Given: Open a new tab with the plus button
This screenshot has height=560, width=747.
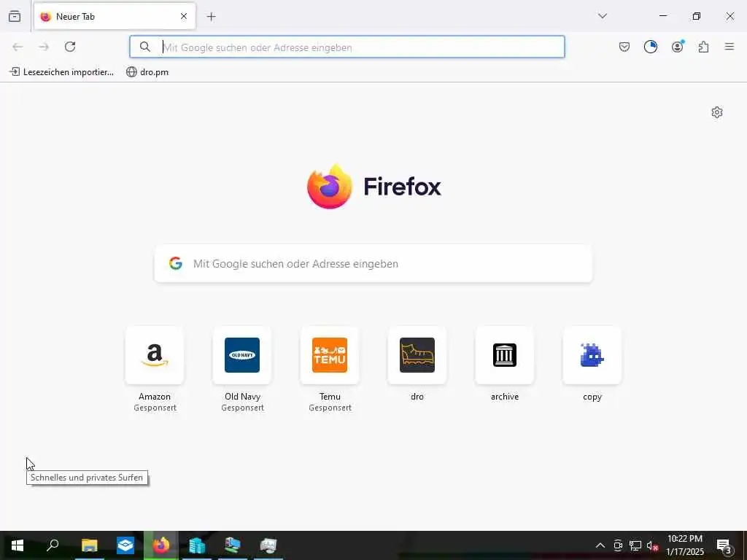Looking at the screenshot, I should tap(211, 17).
